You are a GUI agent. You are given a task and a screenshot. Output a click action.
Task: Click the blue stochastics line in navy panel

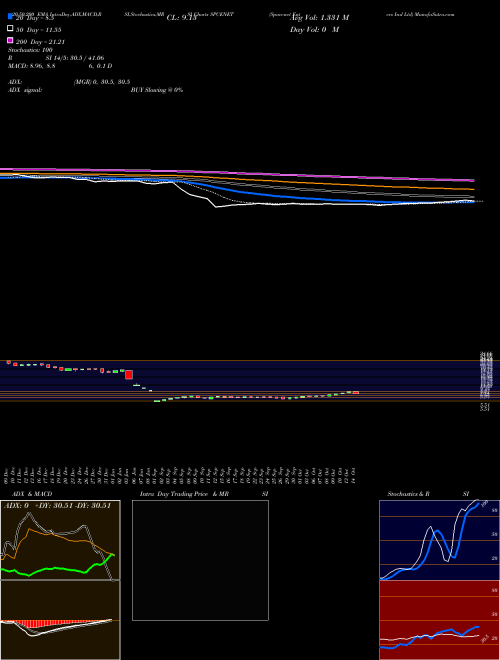(429, 543)
